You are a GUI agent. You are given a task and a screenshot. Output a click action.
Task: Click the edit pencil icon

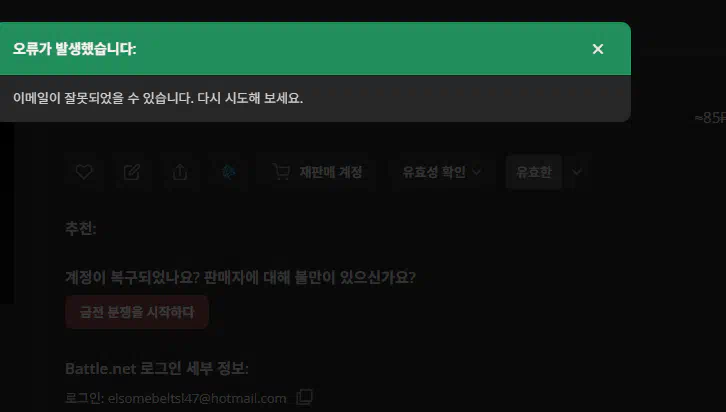click(131, 172)
